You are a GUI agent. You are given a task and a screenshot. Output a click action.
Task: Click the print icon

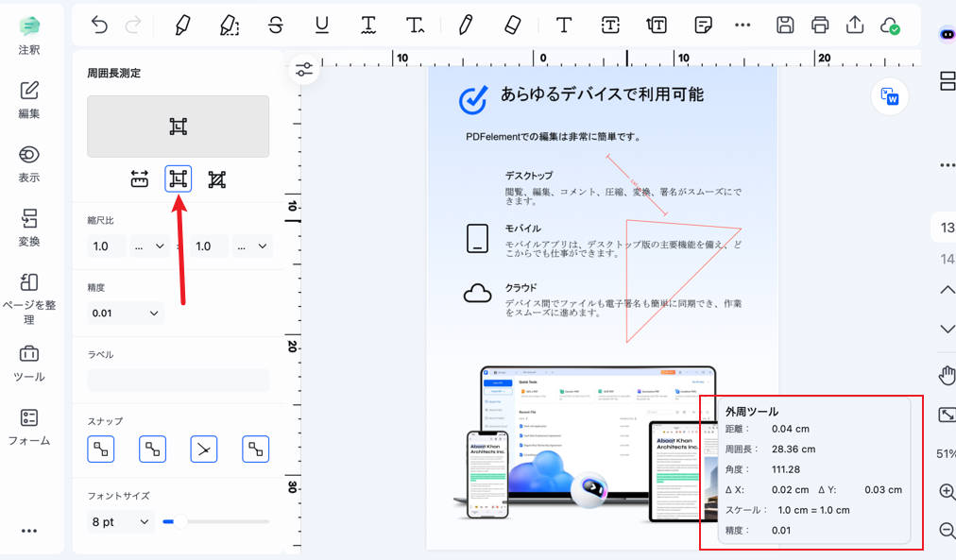pos(820,25)
